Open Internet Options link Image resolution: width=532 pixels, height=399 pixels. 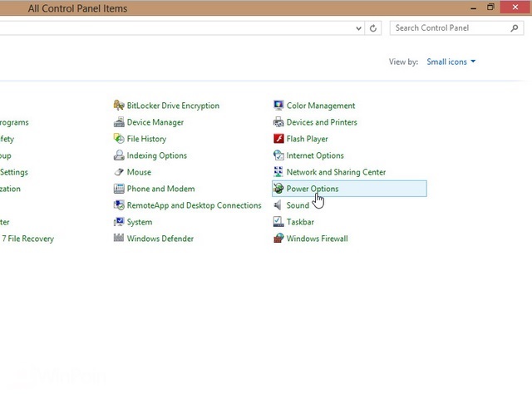(x=315, y=155)
